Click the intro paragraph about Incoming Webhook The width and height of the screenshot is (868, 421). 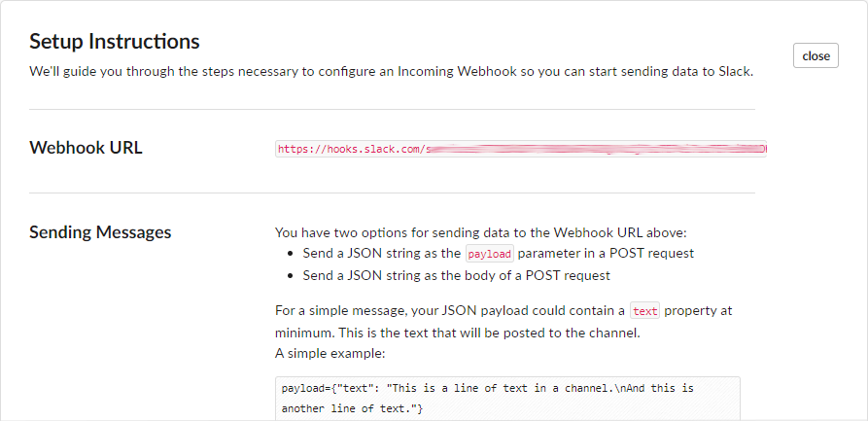pos(391,72)
